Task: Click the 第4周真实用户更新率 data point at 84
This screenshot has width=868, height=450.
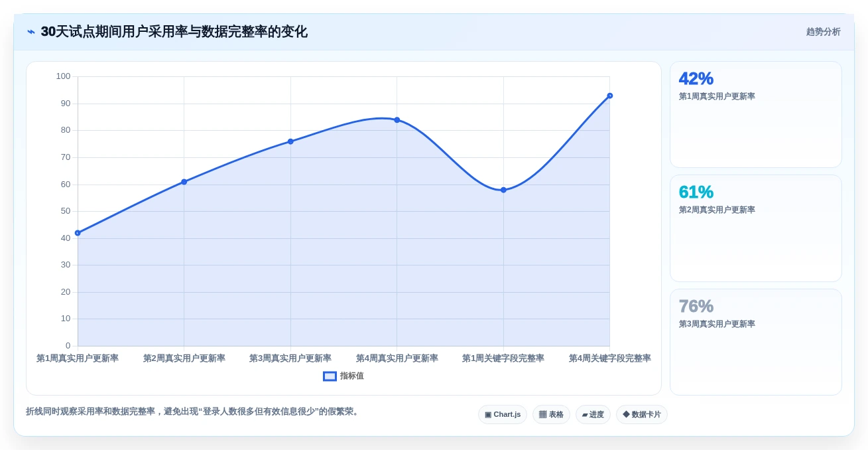Action: coord(397,120)
